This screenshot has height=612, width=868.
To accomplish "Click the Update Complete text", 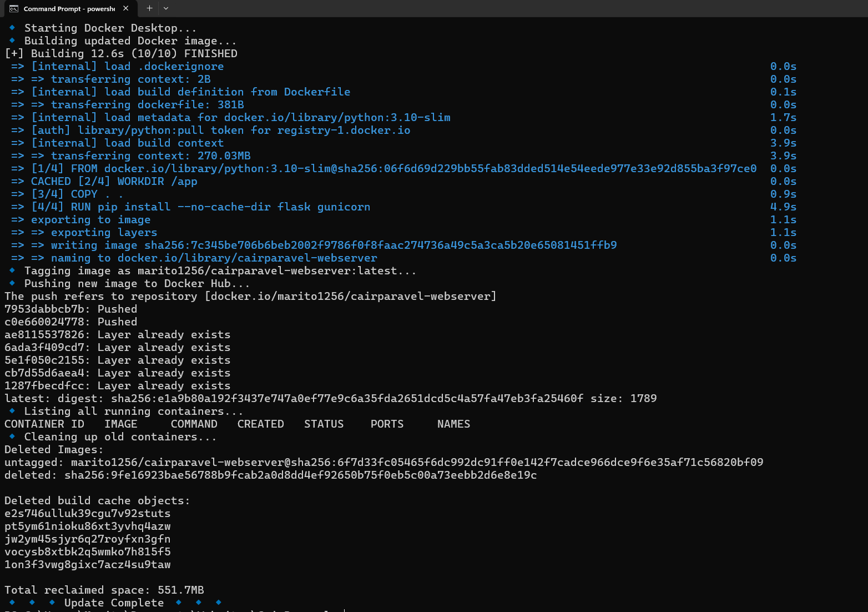I will pyautogui.click(x=114, y=603).
